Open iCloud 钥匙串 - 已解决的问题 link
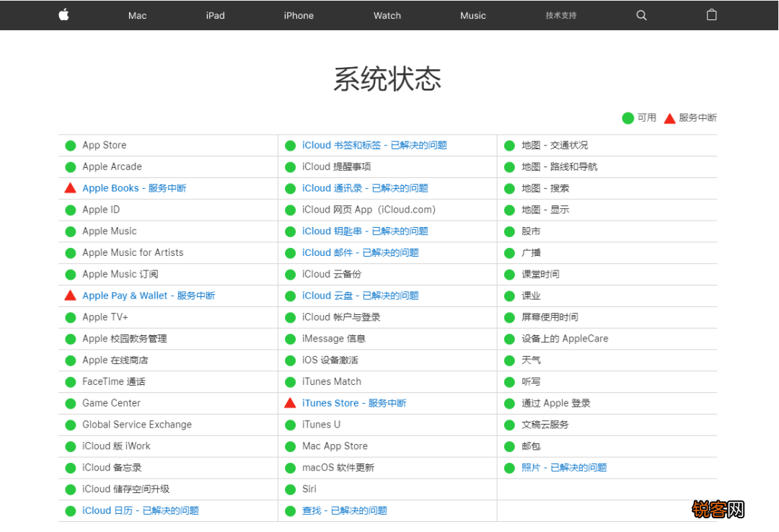779x532 pixels. pos(365,231)
